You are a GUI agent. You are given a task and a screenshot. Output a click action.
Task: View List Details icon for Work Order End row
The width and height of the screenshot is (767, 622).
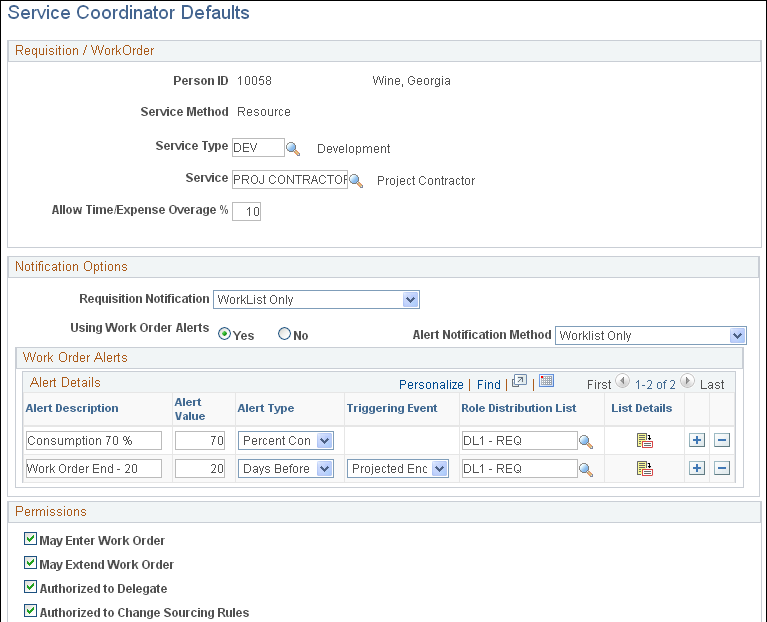tap(645, 468)
